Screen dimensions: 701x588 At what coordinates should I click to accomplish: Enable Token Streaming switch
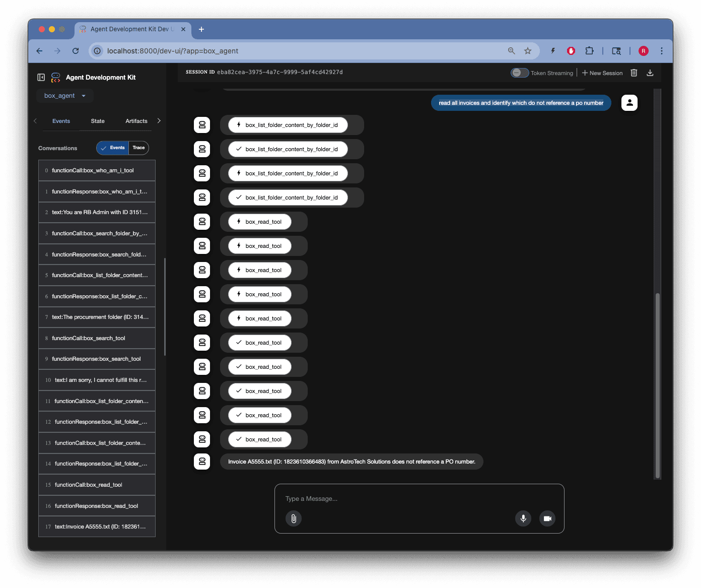click(x=520, y=73)
